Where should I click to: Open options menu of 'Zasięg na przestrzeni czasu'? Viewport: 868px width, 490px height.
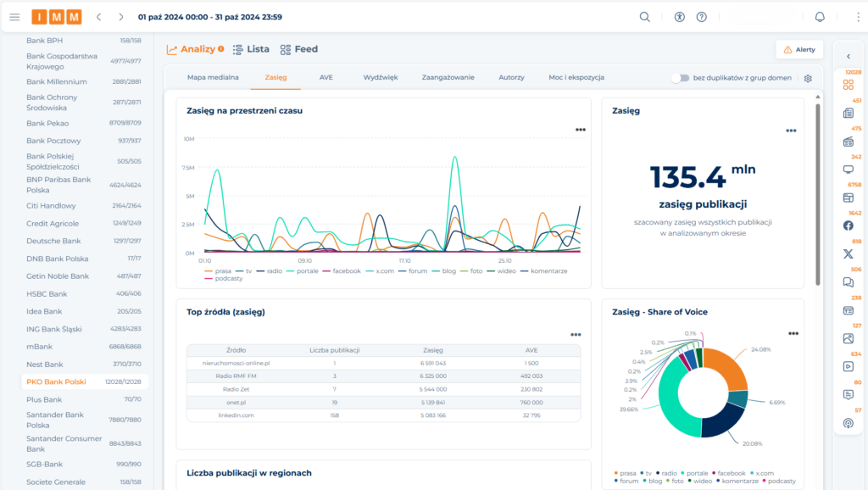click(580, 130)
